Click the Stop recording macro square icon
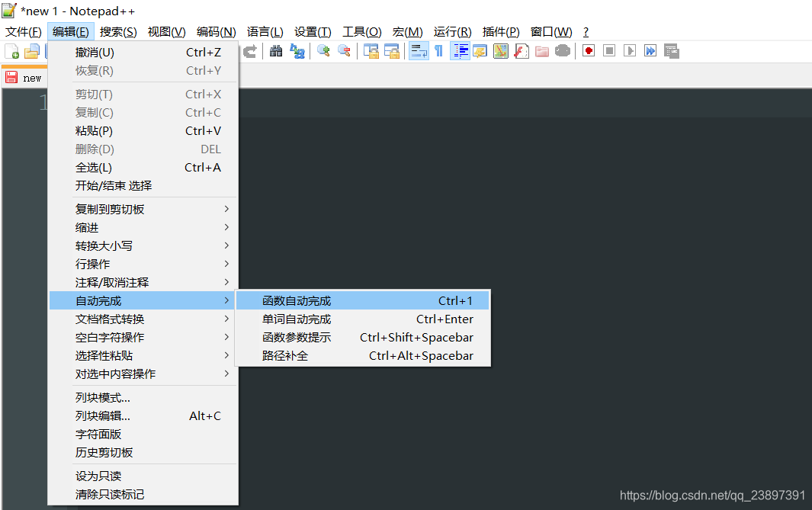Viewport: 812px width, 510px height. tap(609, 51)
